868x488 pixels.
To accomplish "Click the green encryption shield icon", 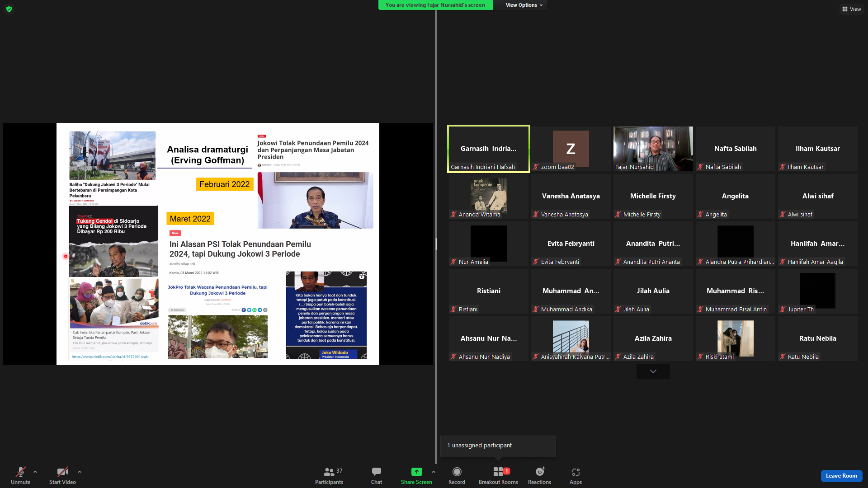I will tap(9, 9).
